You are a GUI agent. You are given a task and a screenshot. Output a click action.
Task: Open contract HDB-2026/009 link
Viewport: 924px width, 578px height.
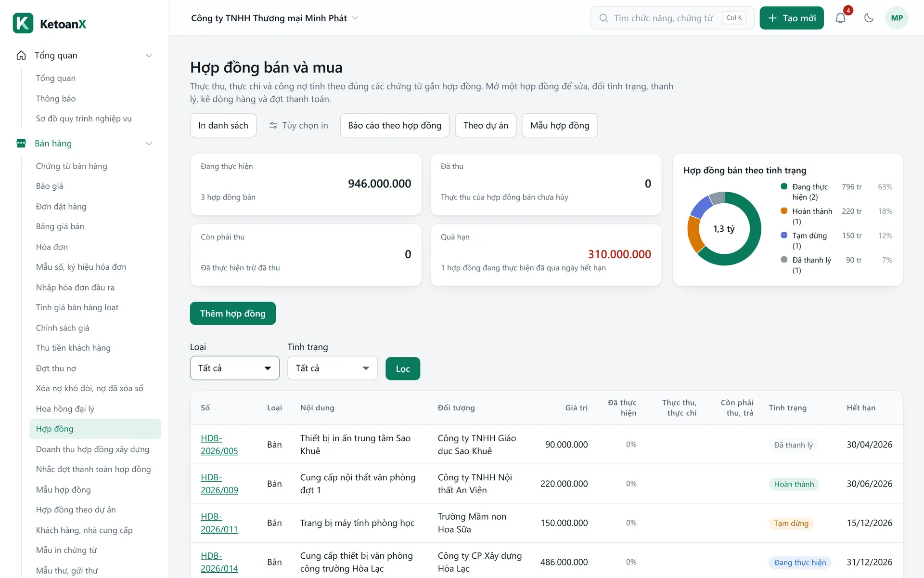219,484
